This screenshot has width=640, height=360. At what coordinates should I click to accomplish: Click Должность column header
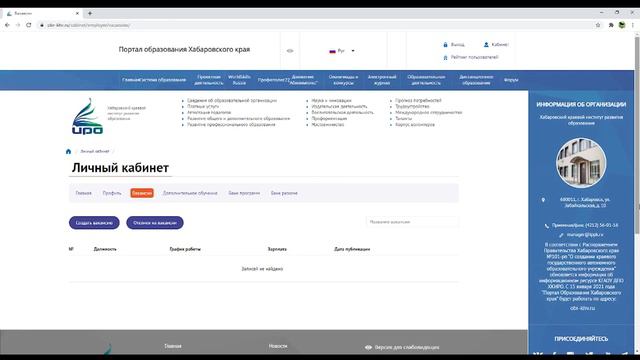(x=105, y=249)
